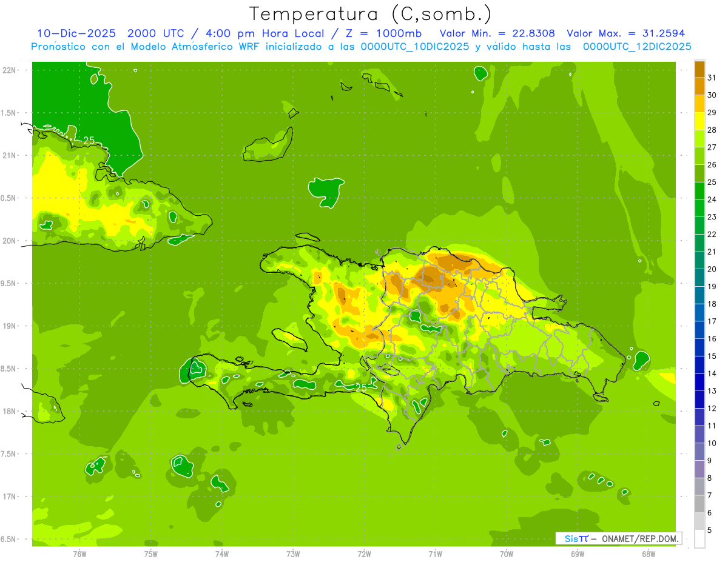The width and height of the screenshot is (728, 562).
Task: Click the legend value "20"
Action: [x=712, y=269]
